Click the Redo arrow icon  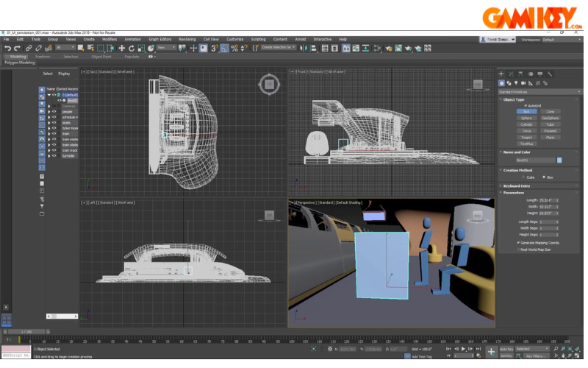[17, 48]
